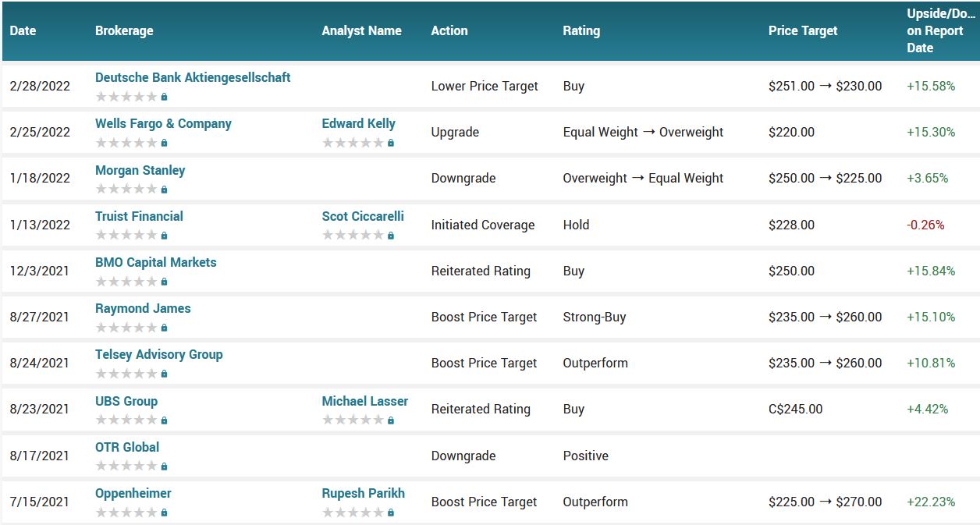
Task: Open Oppenheimer brokerage link
Action: click(133, 493)
